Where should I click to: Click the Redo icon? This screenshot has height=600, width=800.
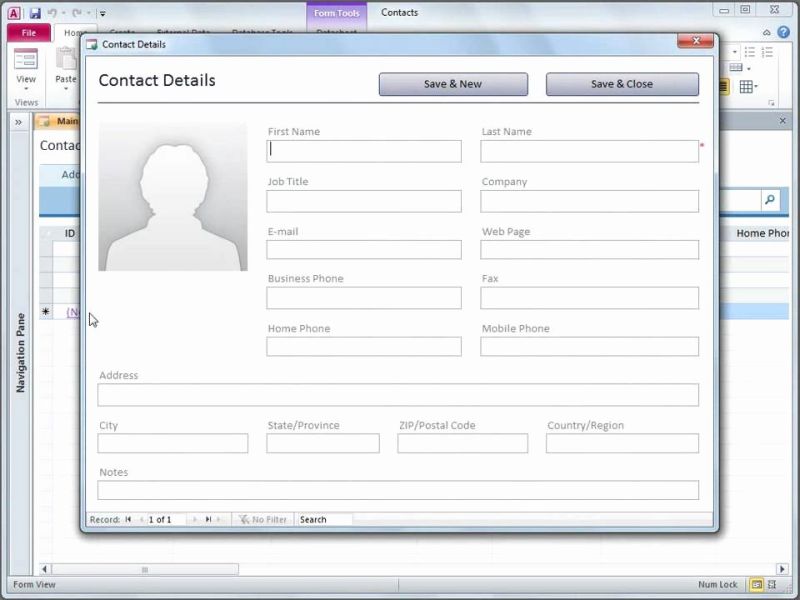[75, 12]
